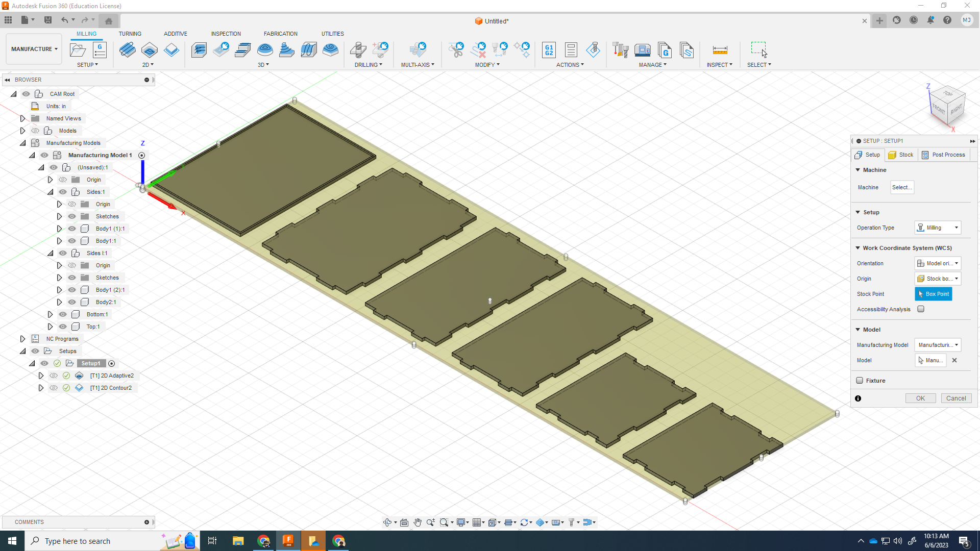This screenshot has height=551, width=980.
Task: Switch to the Stock tab
Action: (x=901, y=155)
